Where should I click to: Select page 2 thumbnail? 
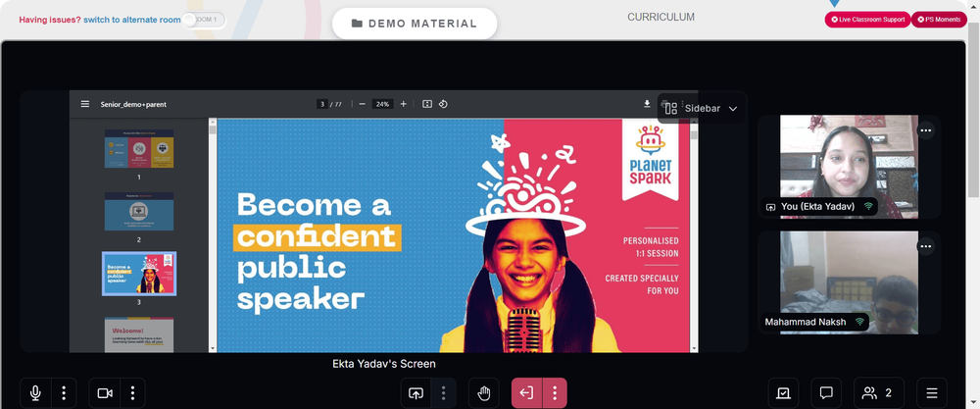click(x=139, y=212)
